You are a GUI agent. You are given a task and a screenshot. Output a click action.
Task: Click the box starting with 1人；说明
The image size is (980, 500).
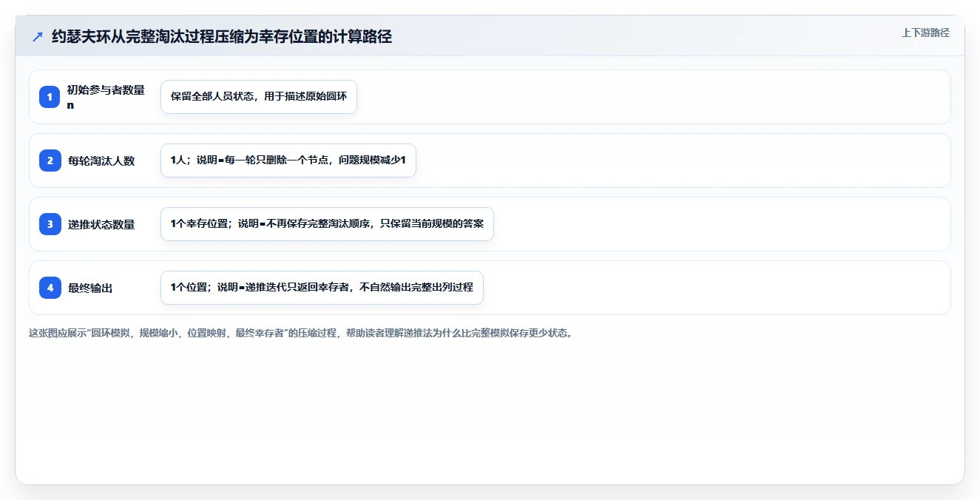(x=288, y=161)
